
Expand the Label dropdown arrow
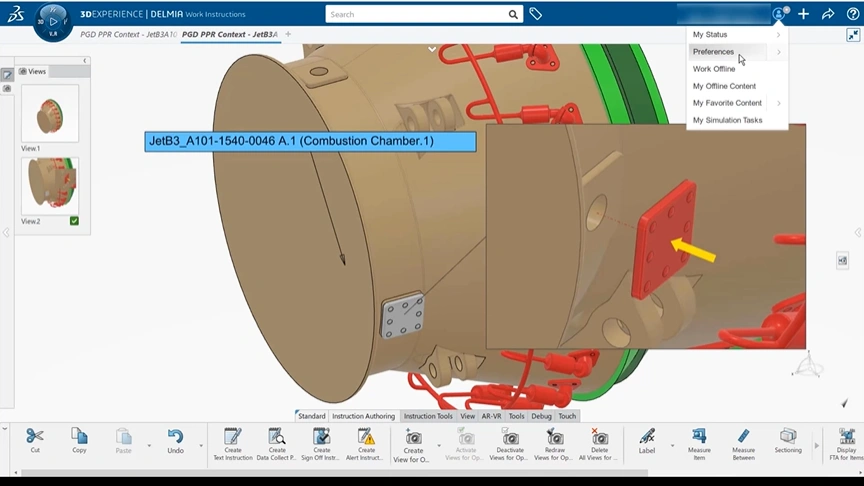point(672,445)
